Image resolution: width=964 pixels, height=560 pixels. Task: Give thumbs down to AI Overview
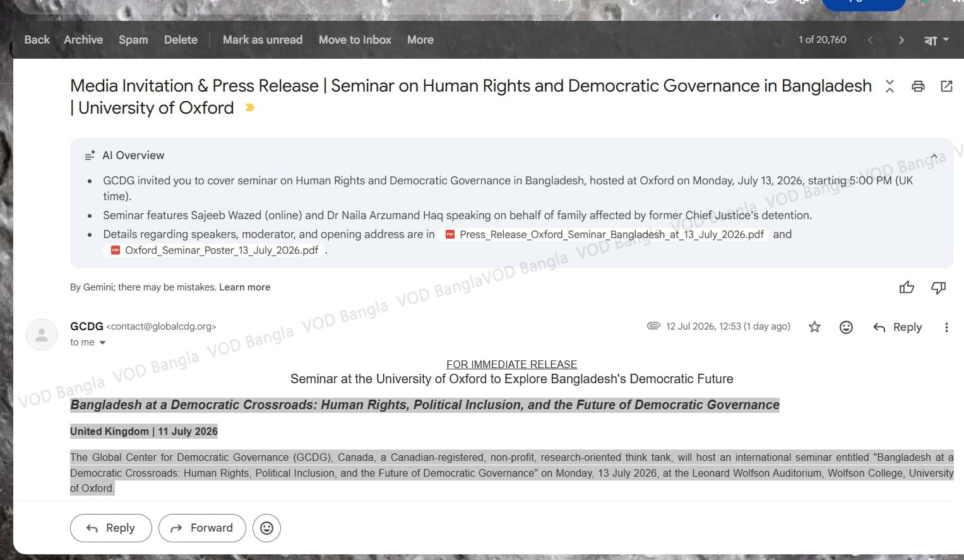coord(938,288)
